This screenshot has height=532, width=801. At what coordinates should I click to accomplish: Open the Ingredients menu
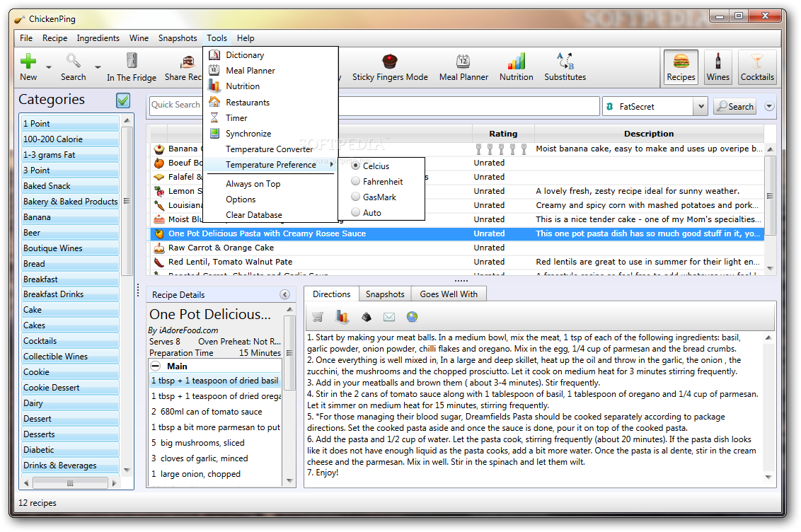98,37
